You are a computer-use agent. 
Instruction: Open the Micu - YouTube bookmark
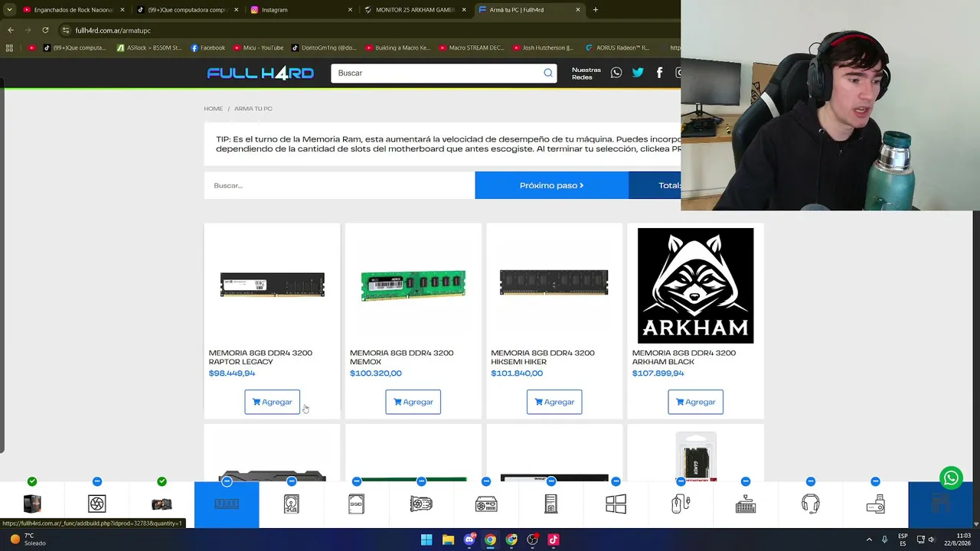[259, 47]
